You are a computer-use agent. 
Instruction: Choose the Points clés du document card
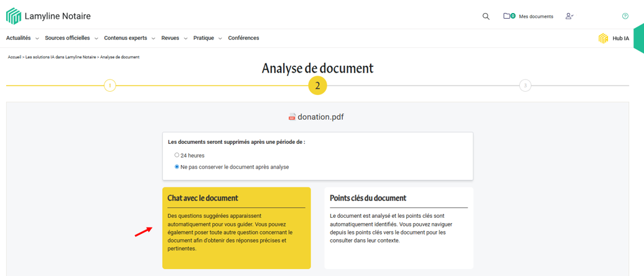coord(399,228)
